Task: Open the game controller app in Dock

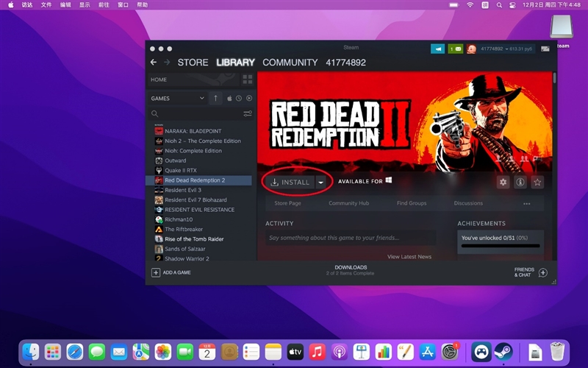Action: (x=481, y=352)
